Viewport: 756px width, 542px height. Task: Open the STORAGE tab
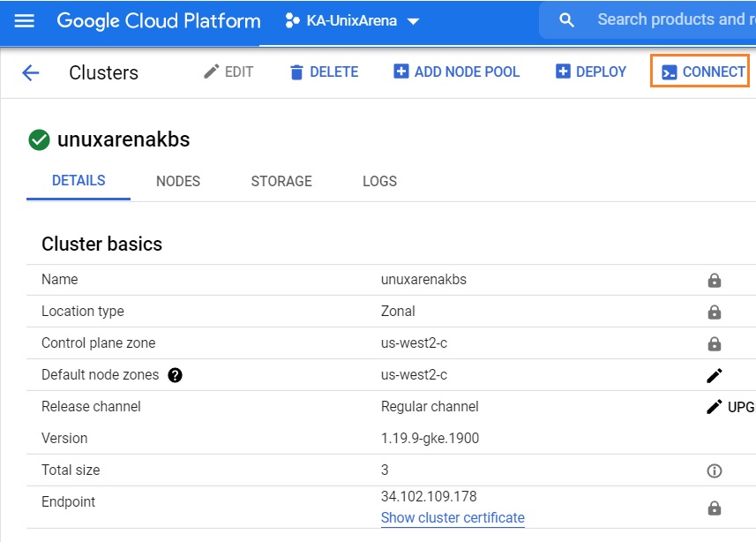click(281, 181)
